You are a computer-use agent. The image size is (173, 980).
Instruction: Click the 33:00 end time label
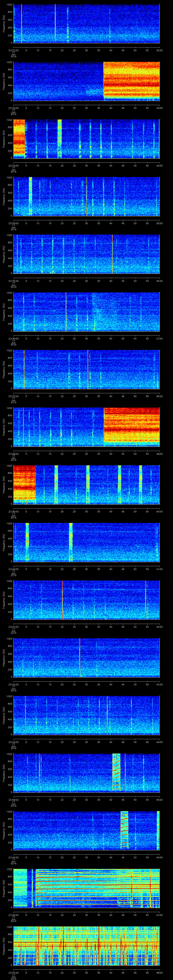(159, 108)
